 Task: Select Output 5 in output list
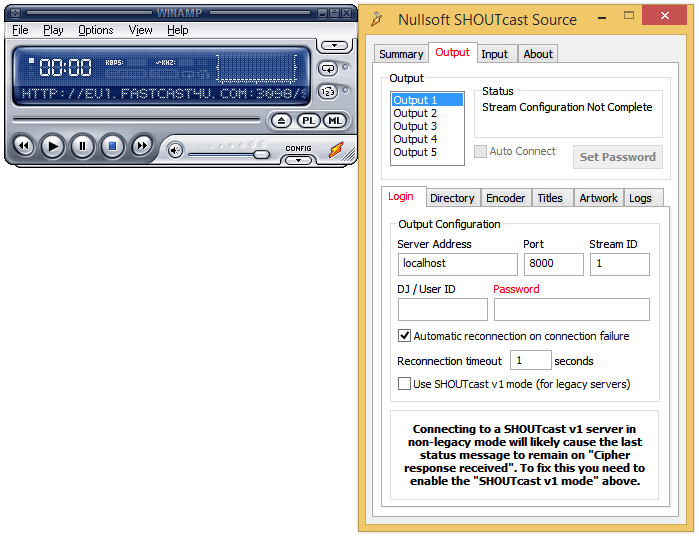[x=427, y=152]
